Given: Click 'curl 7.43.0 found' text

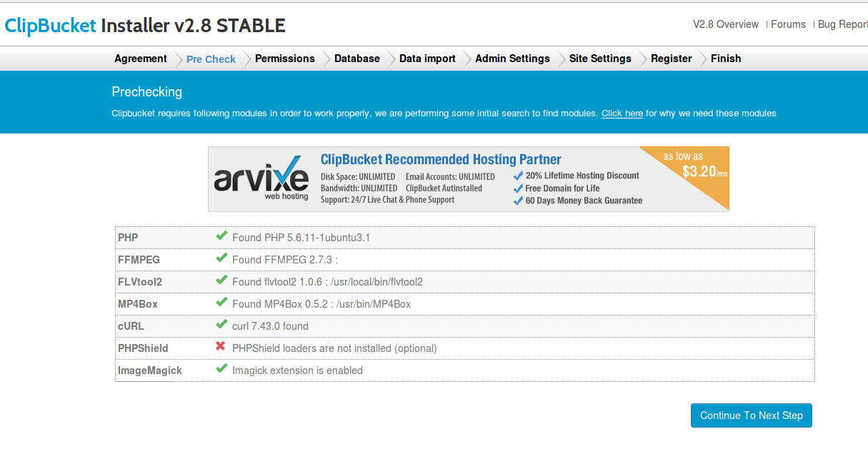Looking at the screenshot, I should click(270, 326).
